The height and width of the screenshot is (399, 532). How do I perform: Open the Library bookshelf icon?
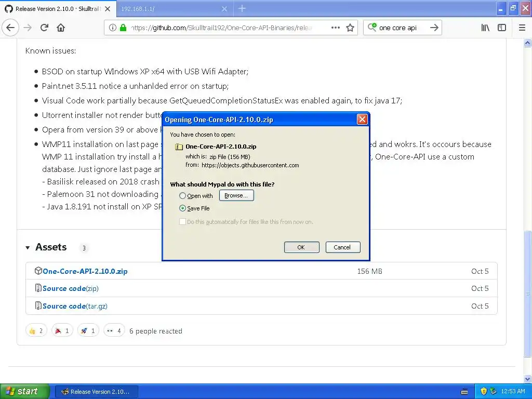click(485, 28)
